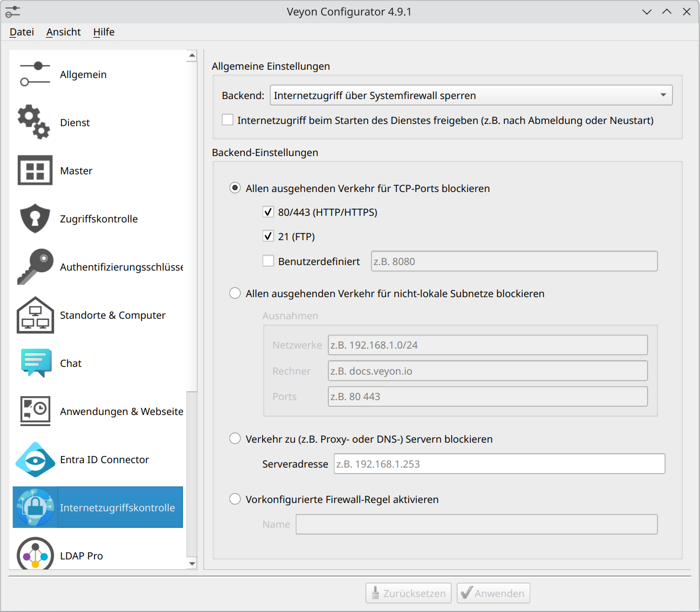Expand the Backend dropdown
Image resolution: width=700 pixels, height=612 pixels.
(x=471, y=95)
